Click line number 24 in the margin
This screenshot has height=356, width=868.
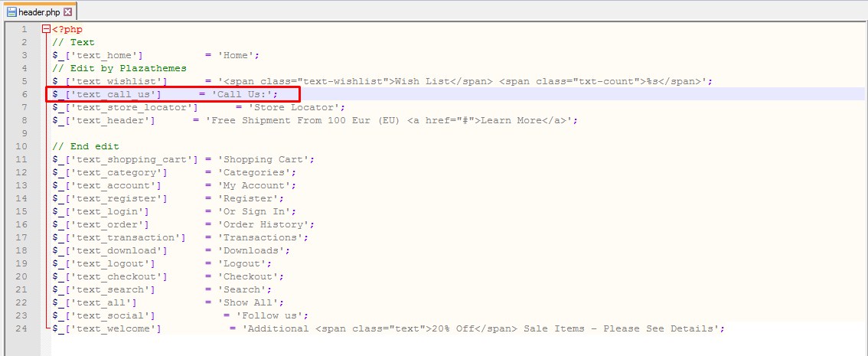21,329
